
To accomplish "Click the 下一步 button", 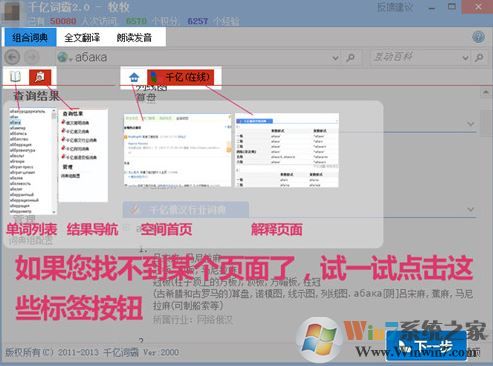I will [x=426, y=346].
